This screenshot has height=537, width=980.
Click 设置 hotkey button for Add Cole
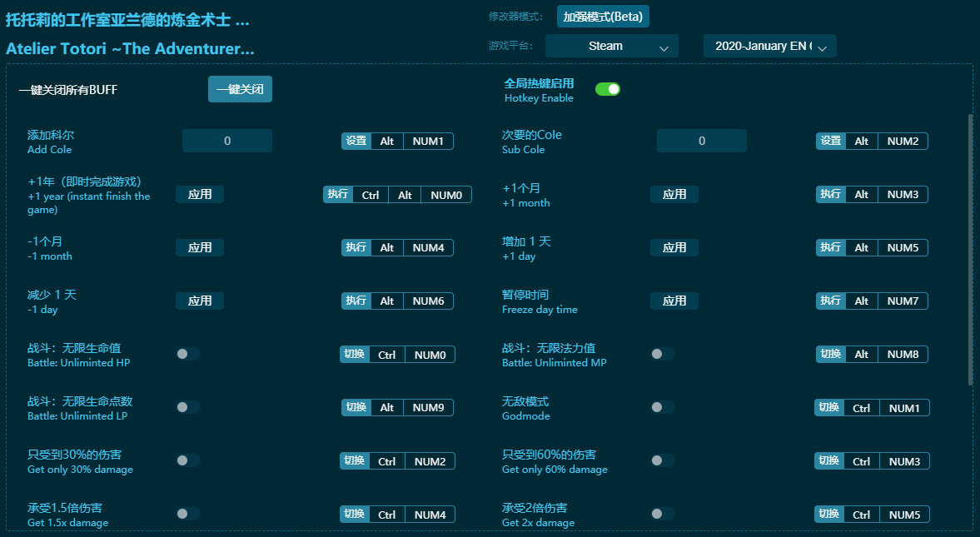point(356,141)
